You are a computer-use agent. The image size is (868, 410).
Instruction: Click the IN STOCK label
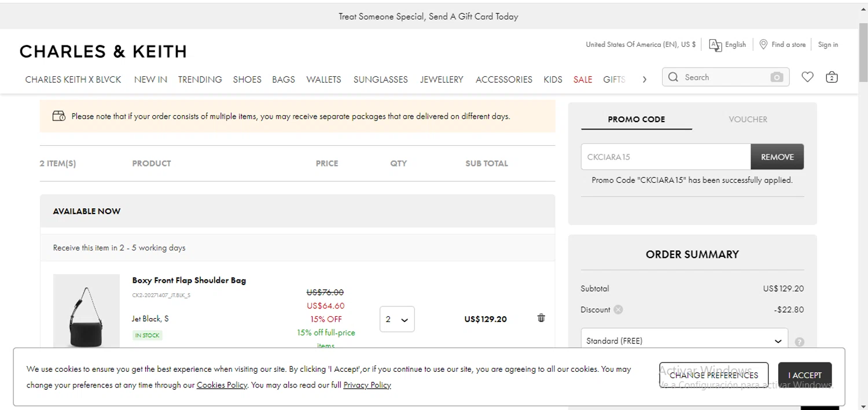click(x=147, y=335)
